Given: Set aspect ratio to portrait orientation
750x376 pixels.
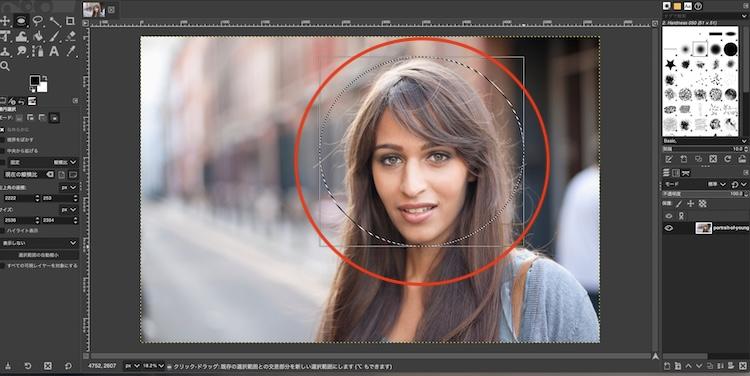Looking at the screenshot, I should tap(63, 175).
